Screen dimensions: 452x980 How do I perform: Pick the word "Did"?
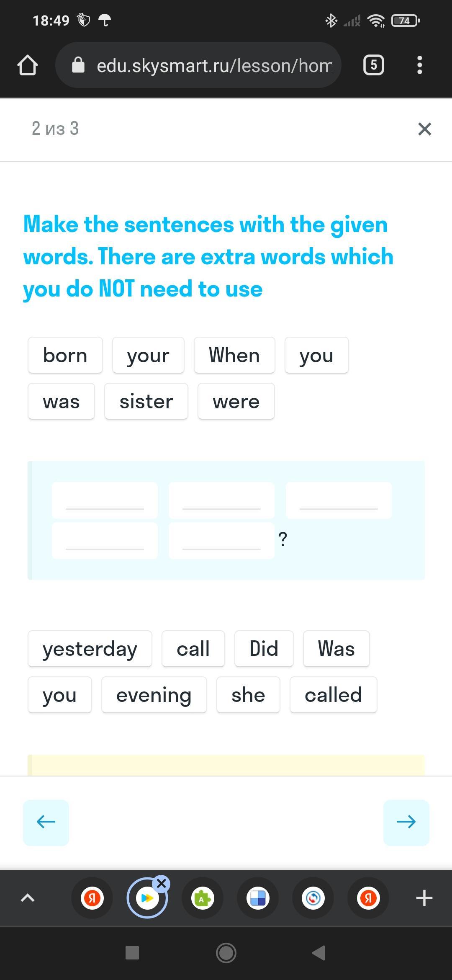[264, 649]
